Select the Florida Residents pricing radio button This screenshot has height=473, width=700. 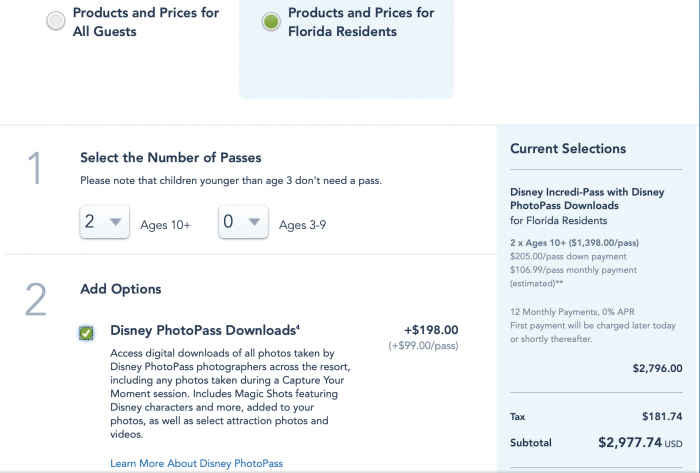(271, 23)
